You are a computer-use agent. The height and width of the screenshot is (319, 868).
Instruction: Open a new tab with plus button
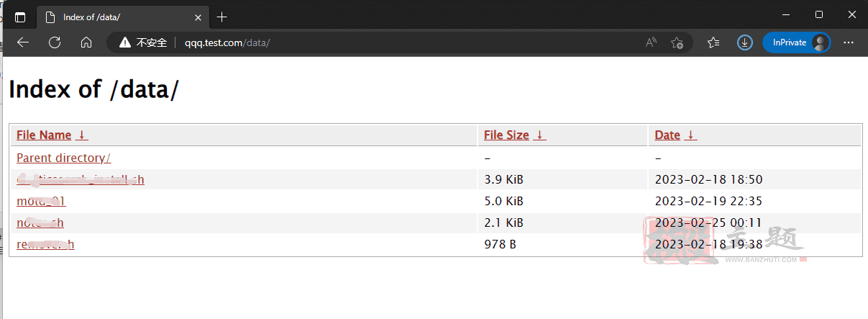point(222,17)
